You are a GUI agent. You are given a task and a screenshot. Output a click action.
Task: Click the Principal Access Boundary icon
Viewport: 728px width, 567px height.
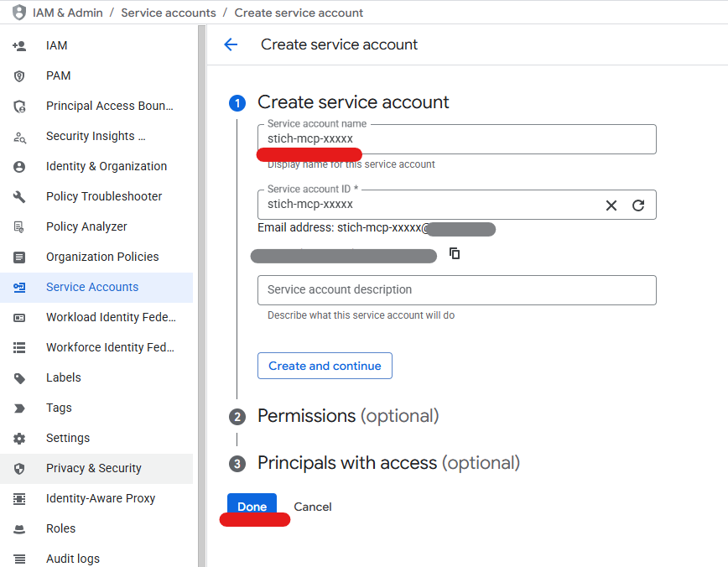click(x=19, y=107)
